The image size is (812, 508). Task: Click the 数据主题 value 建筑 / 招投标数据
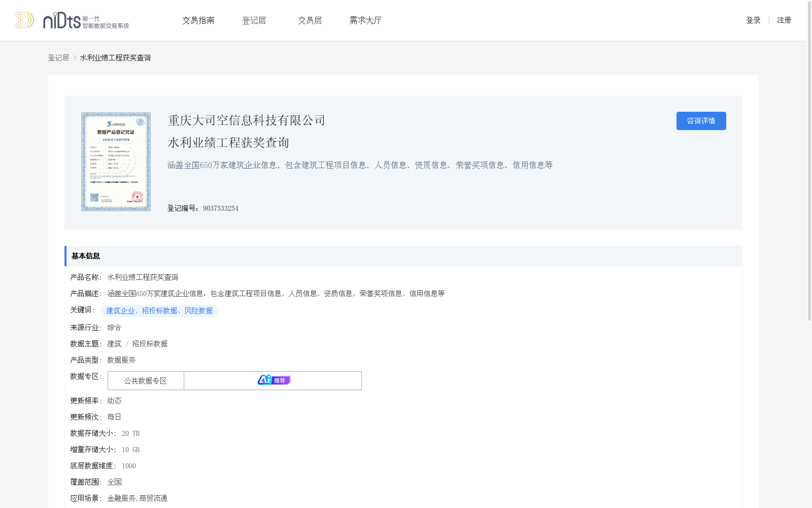click(x=137, y=344)
